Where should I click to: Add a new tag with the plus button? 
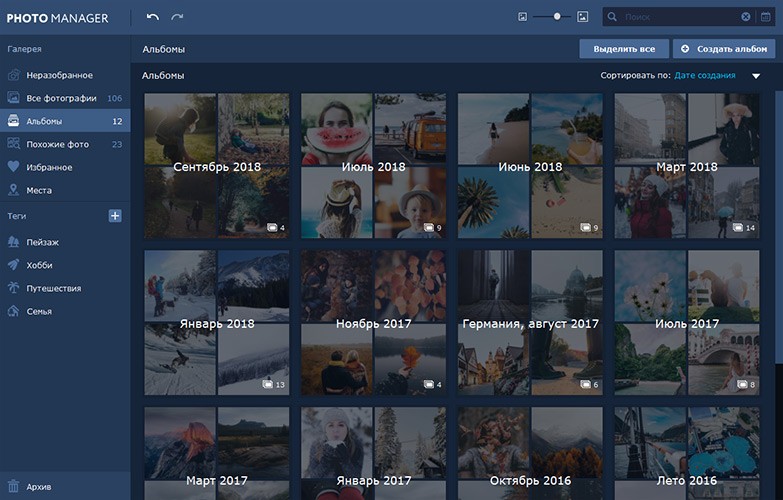[x=115, y=216]
